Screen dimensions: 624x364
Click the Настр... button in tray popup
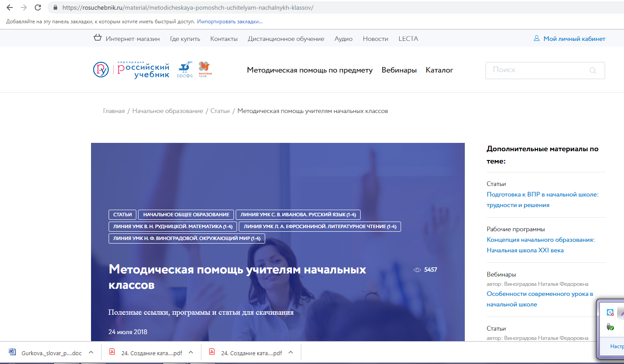[617, 346]
